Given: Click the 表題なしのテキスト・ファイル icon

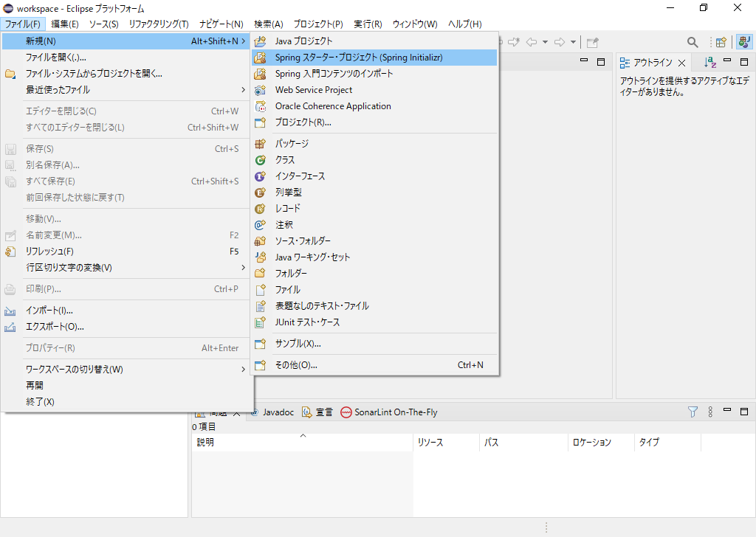Looking at the screenshot, I should coord(261,306).
